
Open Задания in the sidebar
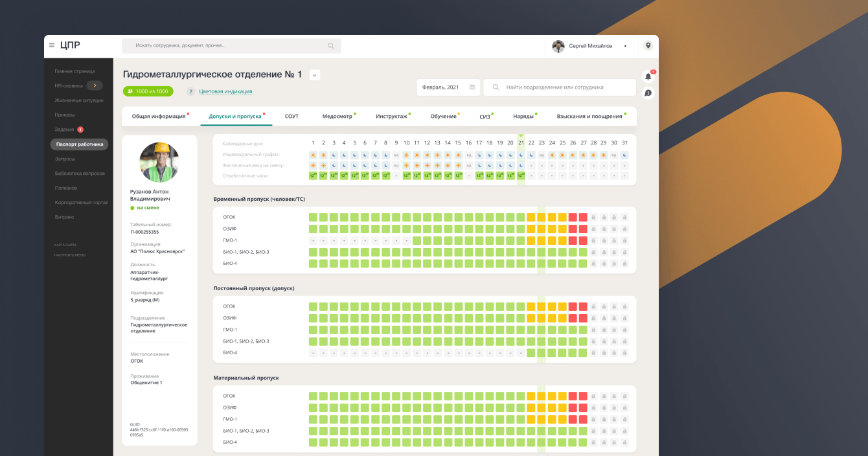[x=65, y=130]
